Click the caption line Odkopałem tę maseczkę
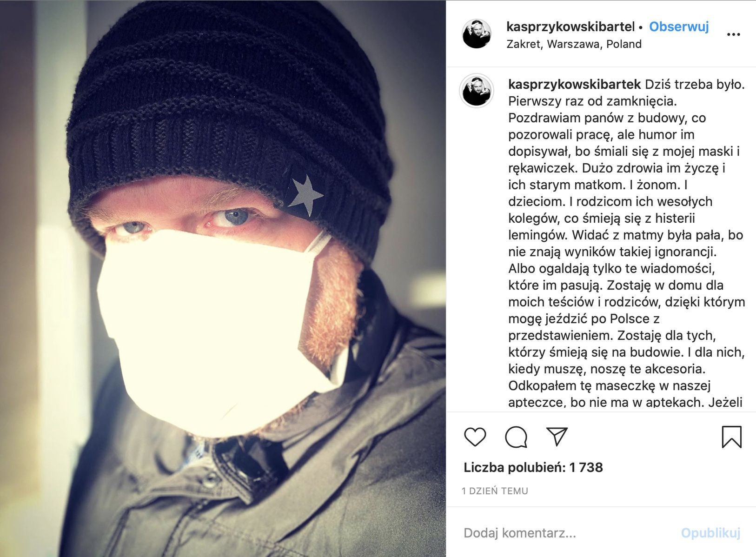 609,386
